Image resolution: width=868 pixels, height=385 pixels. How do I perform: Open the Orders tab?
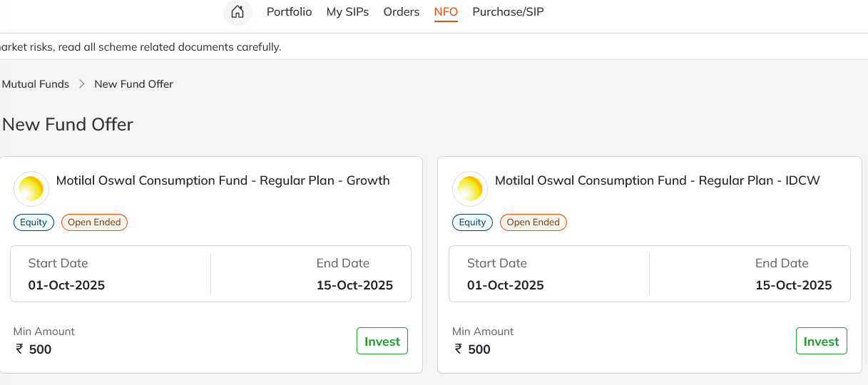click(x=401, y=12)
